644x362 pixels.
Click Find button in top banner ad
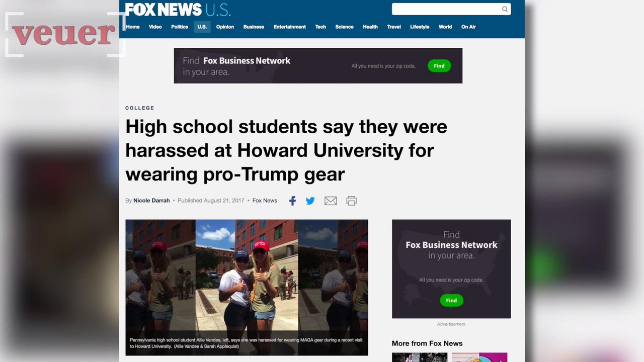pos(439,66)
